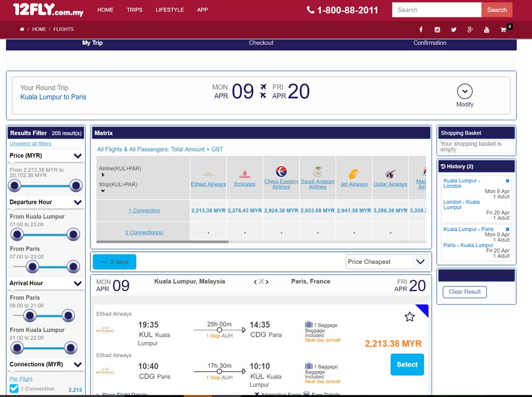This screenshot has height=397, width=532.
Task: Click the Etihad logo of 19:35 outbound flight
Action: [105, 330]
